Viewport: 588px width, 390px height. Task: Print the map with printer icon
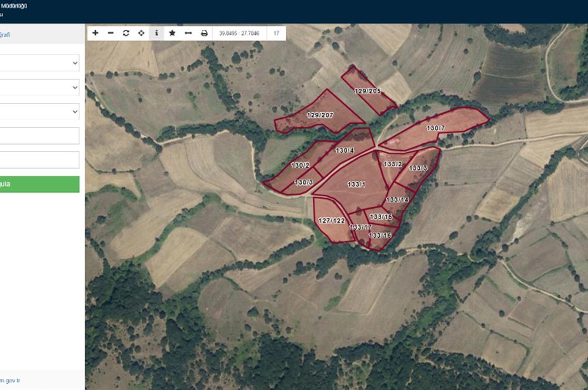tap(204, 33)
